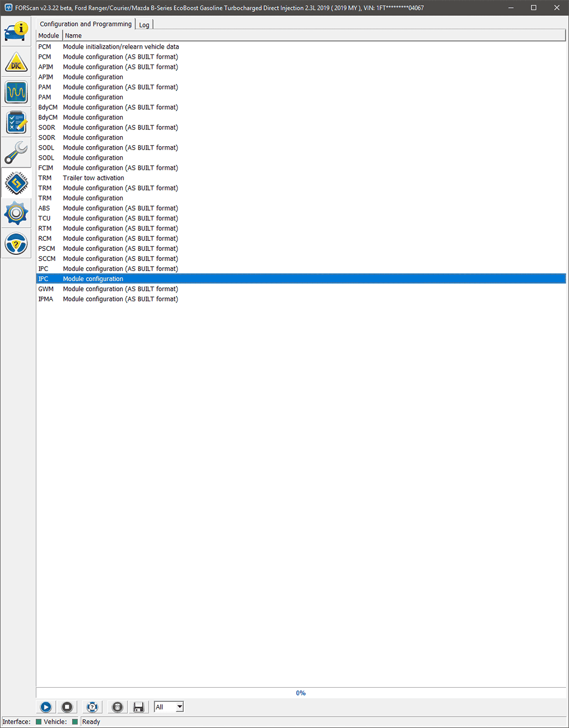
Task: Select PAM Module configuration (AS BUILT format)
Action: pyautogui.click(x=301, y=87)
